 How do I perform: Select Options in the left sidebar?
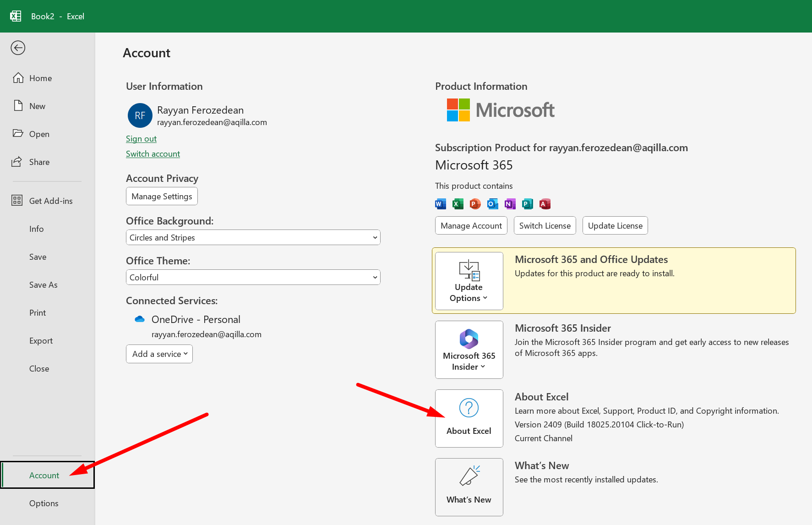coord(44,503)
